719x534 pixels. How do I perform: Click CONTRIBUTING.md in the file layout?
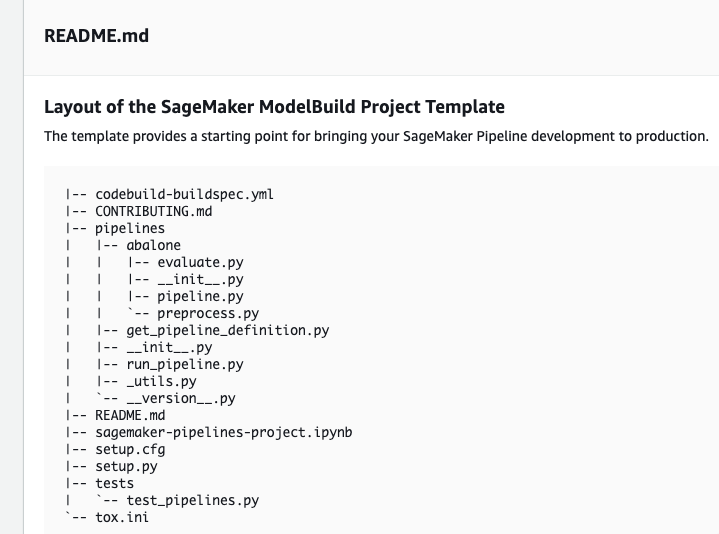point(154,211)
